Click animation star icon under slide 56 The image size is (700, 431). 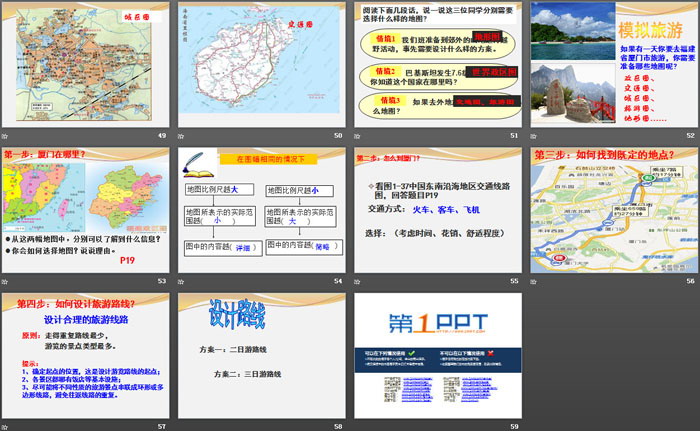tap(533, 282)
